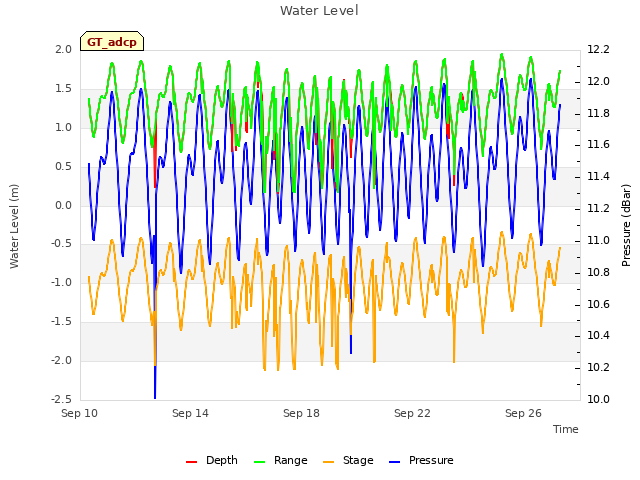The width and height of the screenshot is (640, 480).
Task: Click the GT_adcp annotation label
Action: 112,42
